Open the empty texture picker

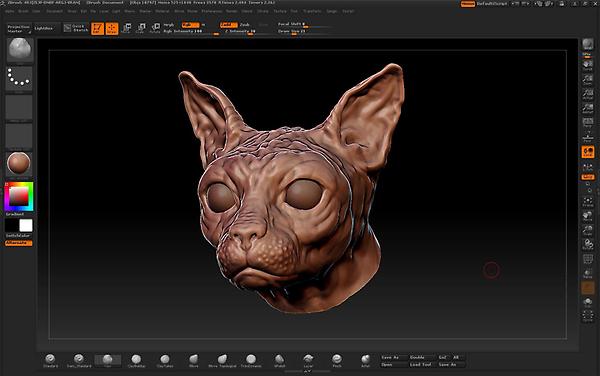(x=19, y=135)
